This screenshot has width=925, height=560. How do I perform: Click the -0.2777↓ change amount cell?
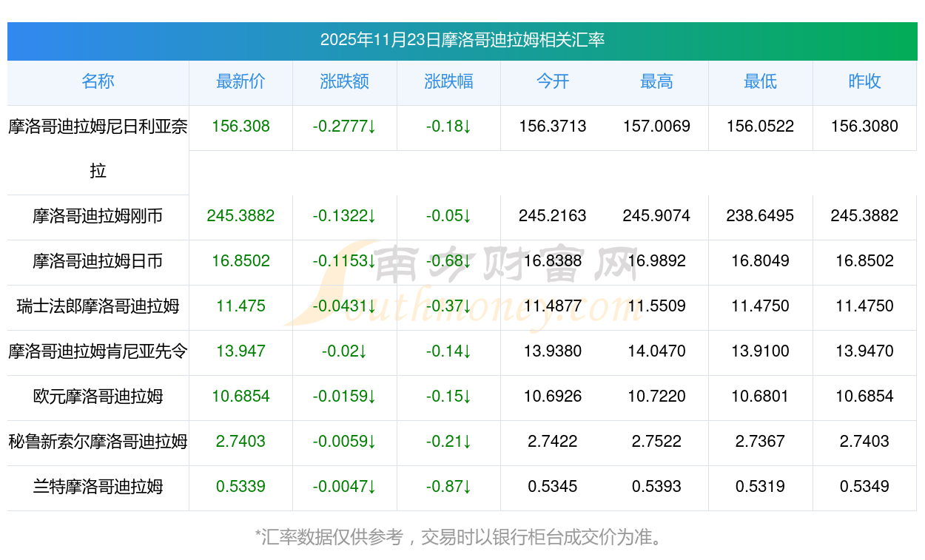[344, 126]
